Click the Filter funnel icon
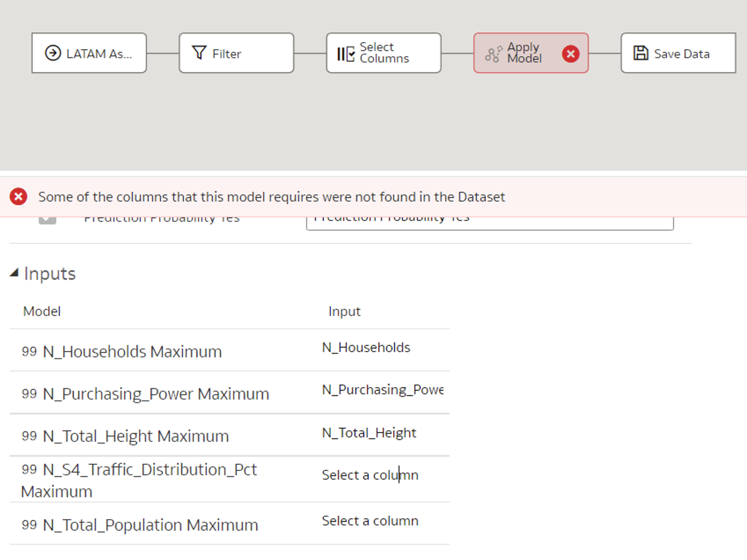747x560 pixels. pyautogui.click(x=199, y=52)
